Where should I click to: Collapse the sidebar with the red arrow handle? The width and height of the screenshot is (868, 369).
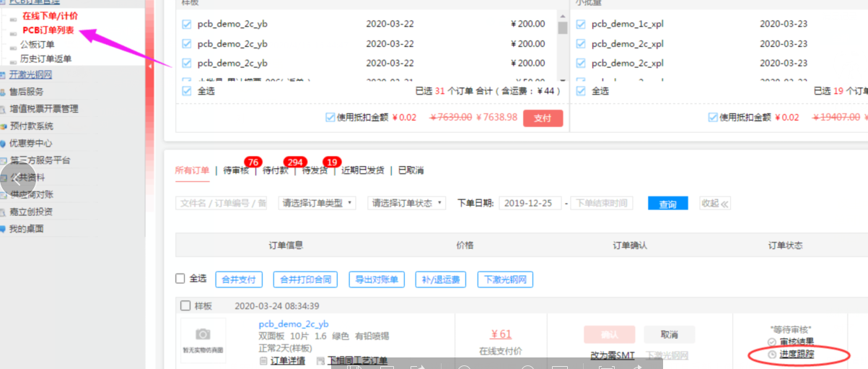pyautogui.click(x=150, y=66)
